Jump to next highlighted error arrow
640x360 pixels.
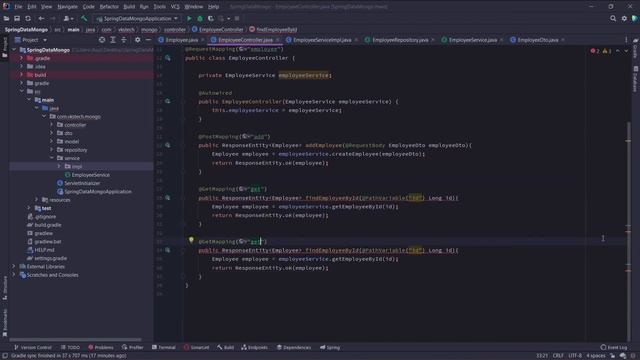[626, 51]
